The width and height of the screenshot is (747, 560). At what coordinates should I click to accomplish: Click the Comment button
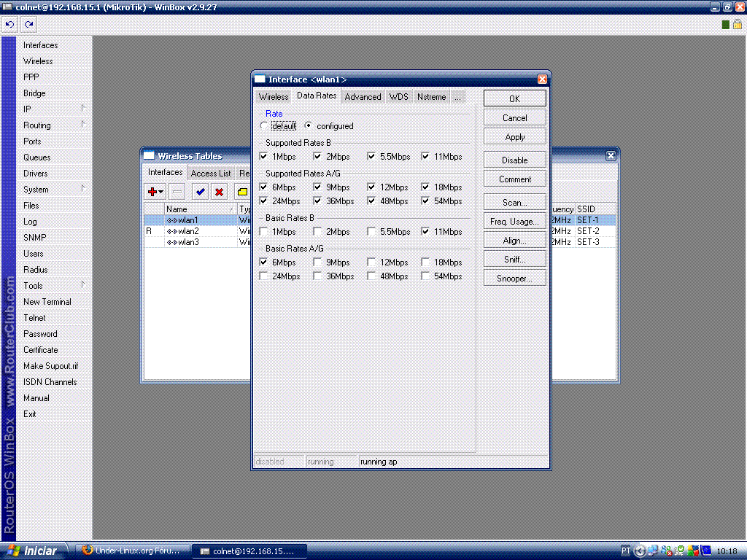(514, 179)
